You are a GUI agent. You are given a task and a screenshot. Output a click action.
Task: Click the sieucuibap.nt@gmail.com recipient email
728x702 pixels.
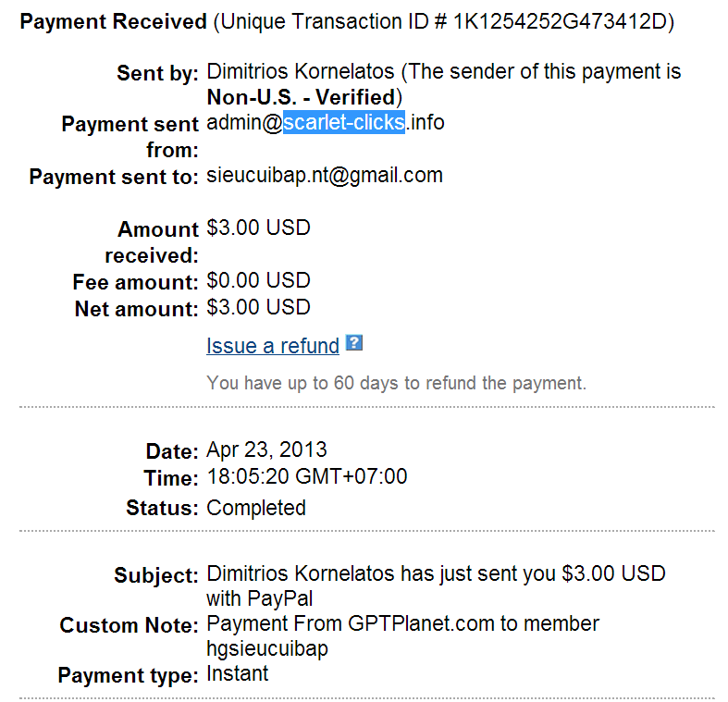pyautogui.click(x=325, y=175)
